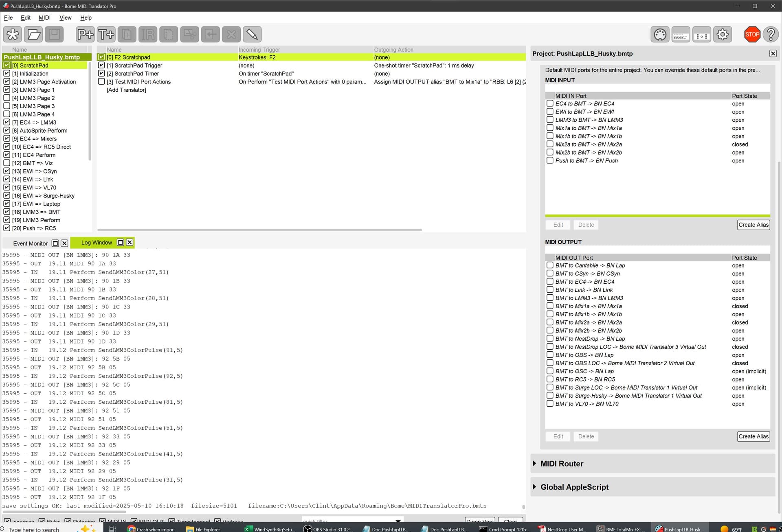
Task: Click the Edit pencil toolbar icon
Action: 252,34
